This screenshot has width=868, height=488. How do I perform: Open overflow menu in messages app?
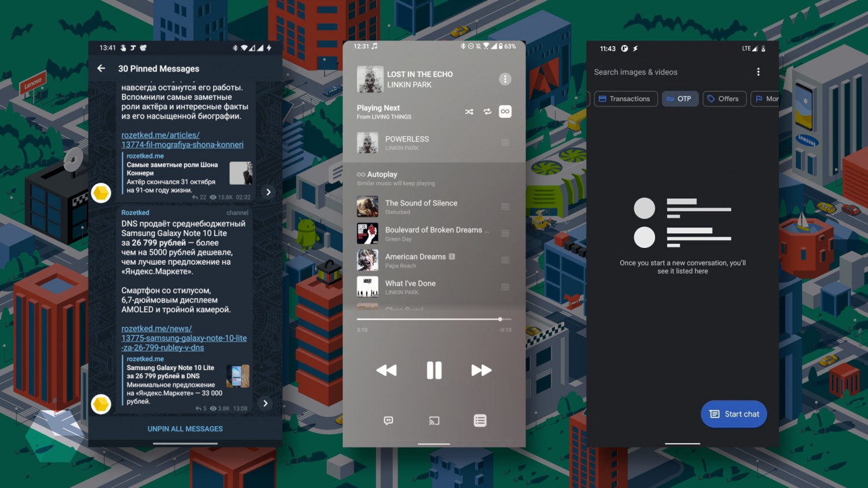759,72
